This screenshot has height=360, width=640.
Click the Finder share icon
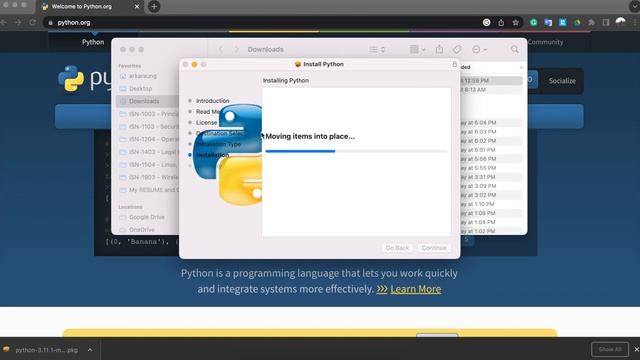coord(439,49)
